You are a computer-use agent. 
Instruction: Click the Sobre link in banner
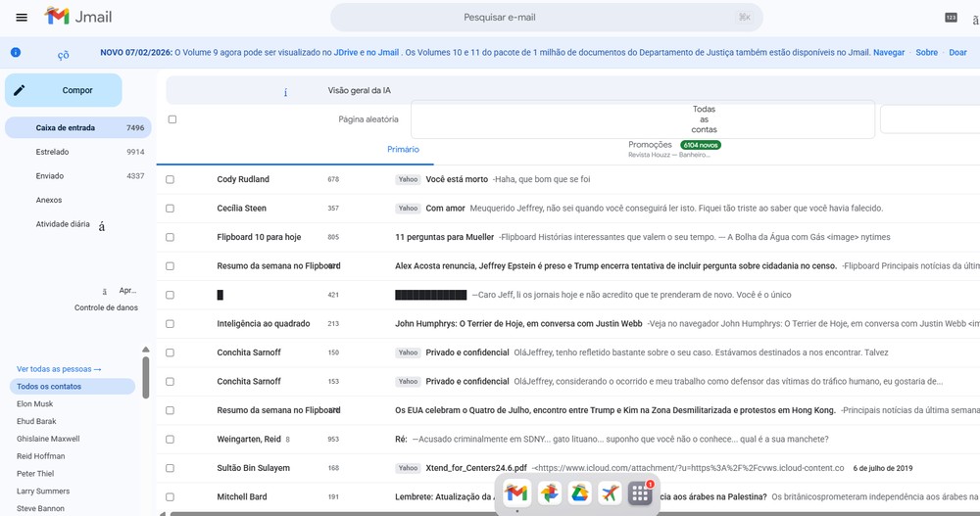tap(927, 53)
